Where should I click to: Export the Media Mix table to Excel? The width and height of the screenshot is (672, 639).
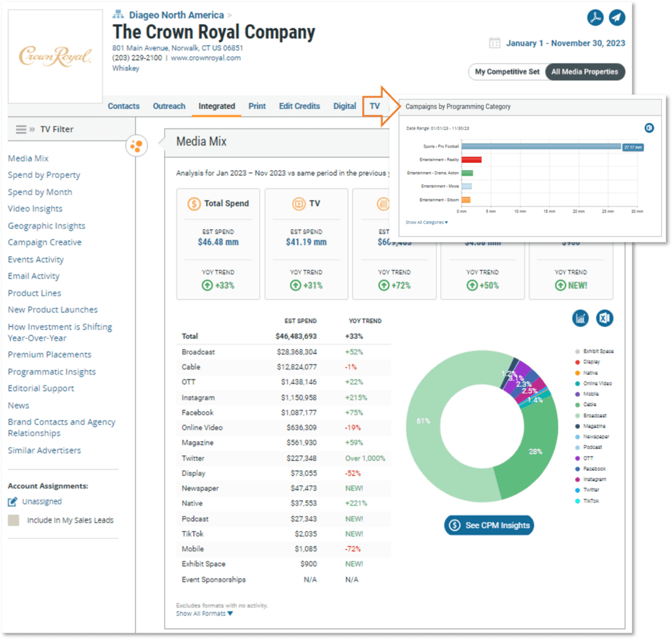click(604, 319)
